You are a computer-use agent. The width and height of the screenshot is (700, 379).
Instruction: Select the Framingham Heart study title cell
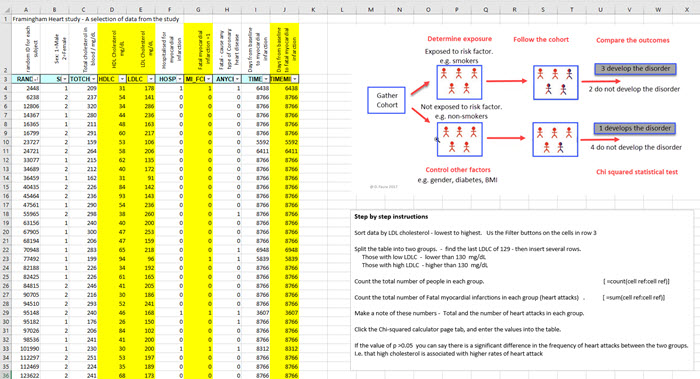[x=96, y=19]
